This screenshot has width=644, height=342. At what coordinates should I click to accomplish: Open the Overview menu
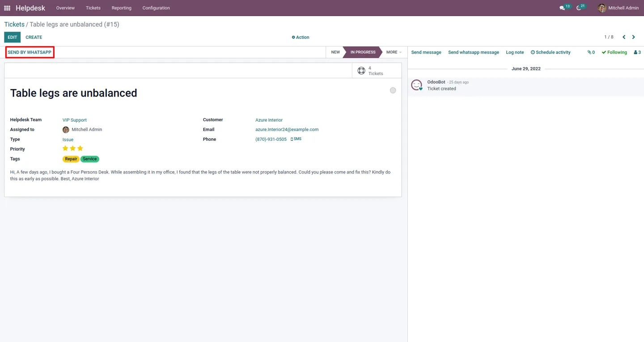pyautogui.click(x=65, y=8)
